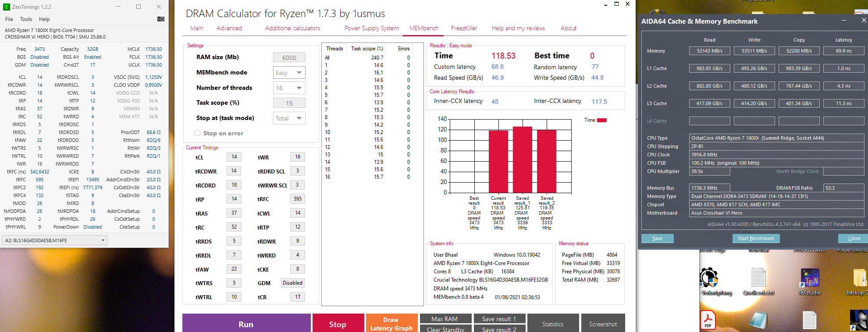Click the Saved result_1 bar in chart

(523, 159)
